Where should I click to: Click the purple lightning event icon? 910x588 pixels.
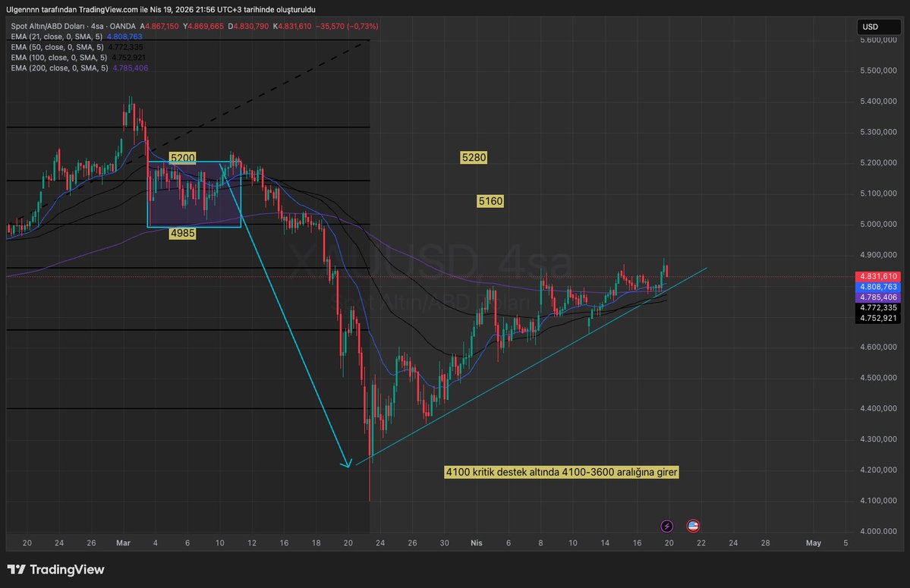[x=667, y=526]
